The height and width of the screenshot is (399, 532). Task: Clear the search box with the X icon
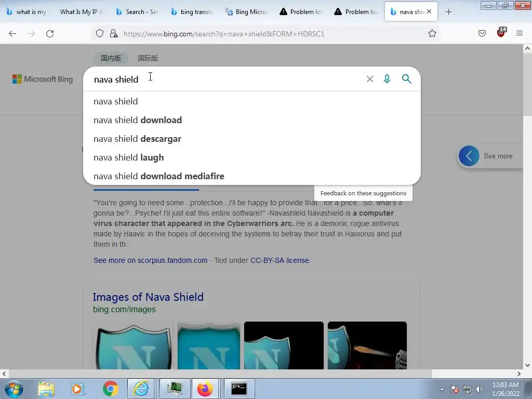point(370,79)
